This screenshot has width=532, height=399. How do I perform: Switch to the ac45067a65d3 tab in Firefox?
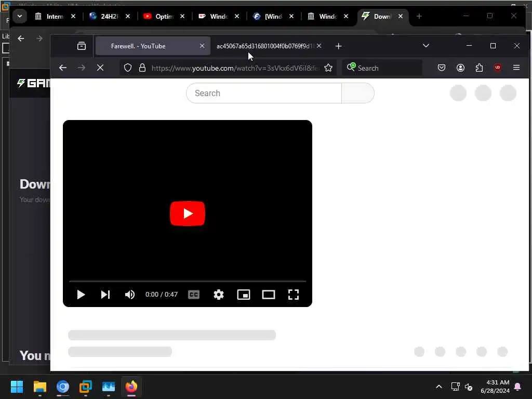tap(263, 46)
